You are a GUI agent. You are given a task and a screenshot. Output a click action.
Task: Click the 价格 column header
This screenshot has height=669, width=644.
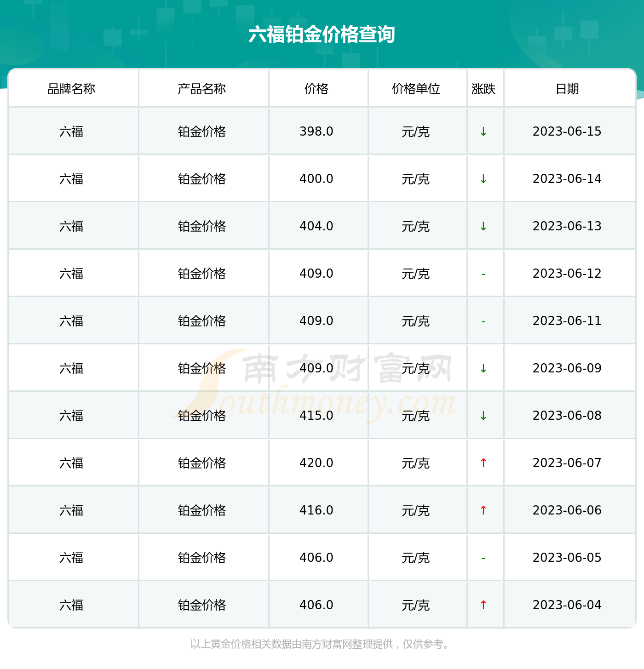pyautogui.click(x=316, y=89)
